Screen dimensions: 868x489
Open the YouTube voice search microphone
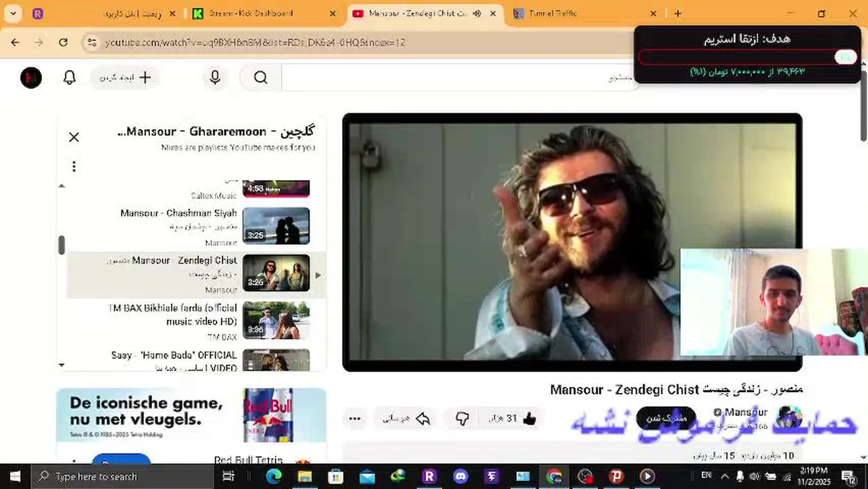(x=215, y=78)
